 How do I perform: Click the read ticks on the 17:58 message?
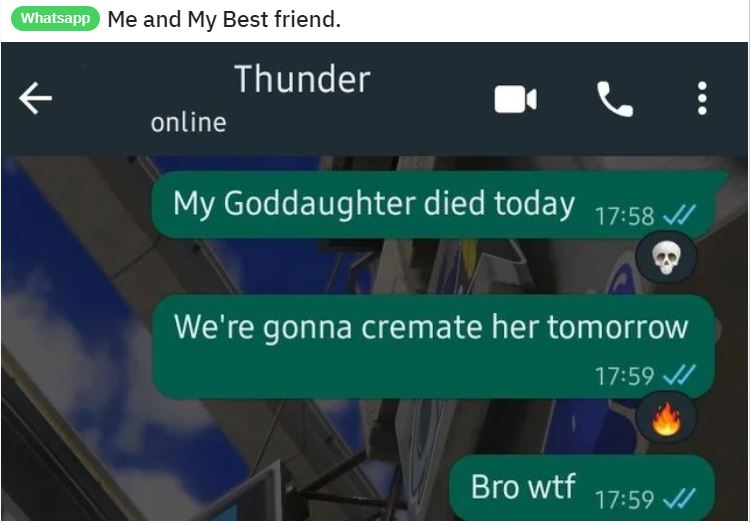pos(679,215)
